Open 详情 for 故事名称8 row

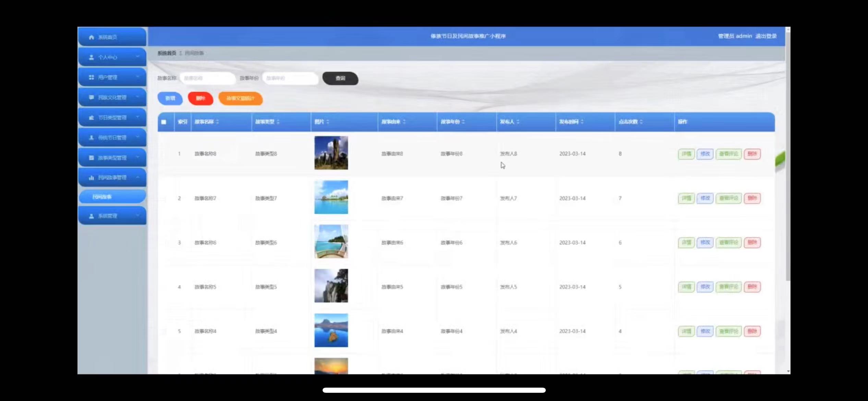point(686,154)
